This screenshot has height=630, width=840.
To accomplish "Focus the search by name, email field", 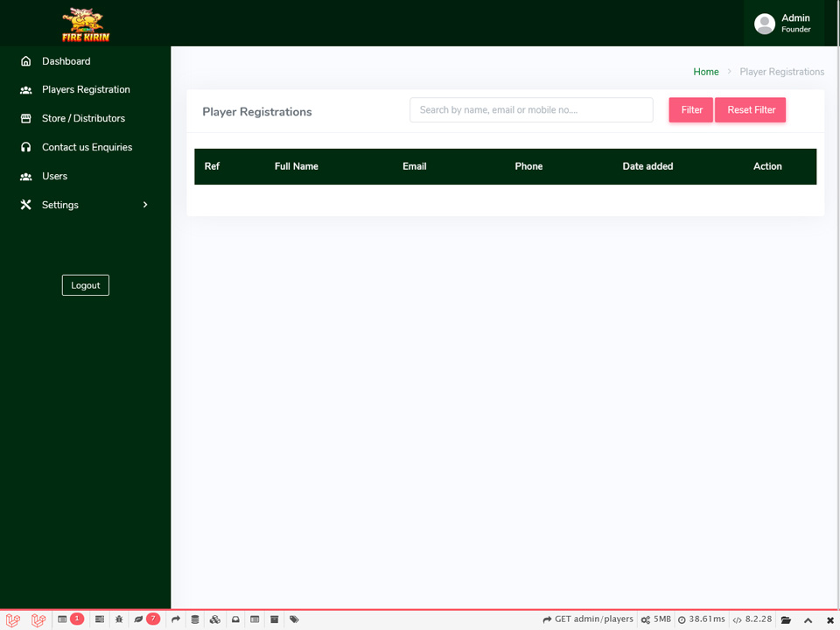I will (x=531, y=110).
